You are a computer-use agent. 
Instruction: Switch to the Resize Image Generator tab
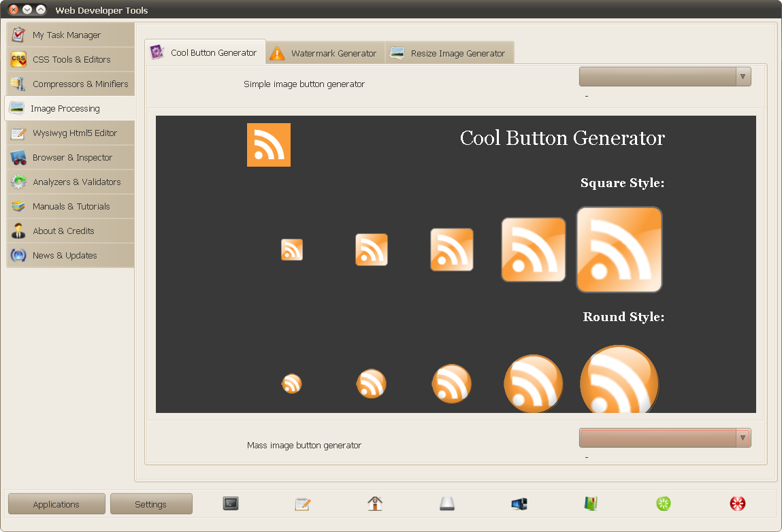[x=449, y=53]
